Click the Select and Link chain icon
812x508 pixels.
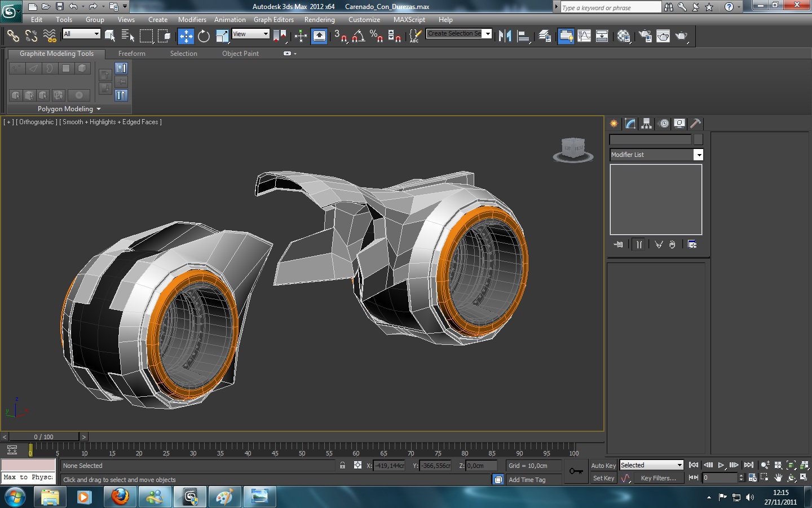pyautogui.click(x=12, y=36)
